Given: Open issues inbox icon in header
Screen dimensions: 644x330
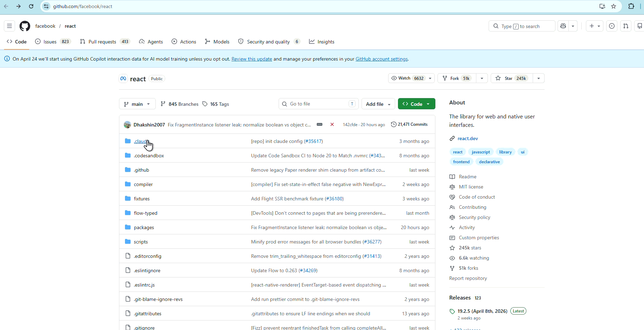Looking at the screenshot, I should click(612, 26).
